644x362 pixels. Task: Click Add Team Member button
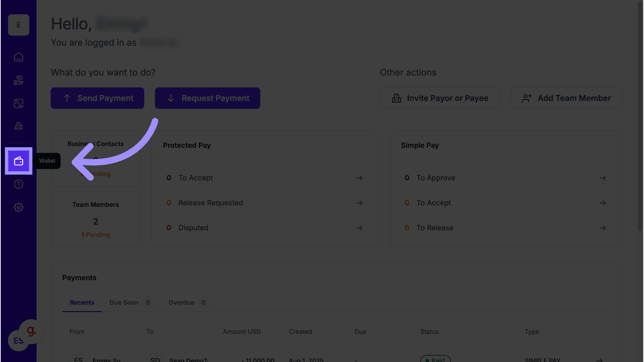tap(566, 98)
